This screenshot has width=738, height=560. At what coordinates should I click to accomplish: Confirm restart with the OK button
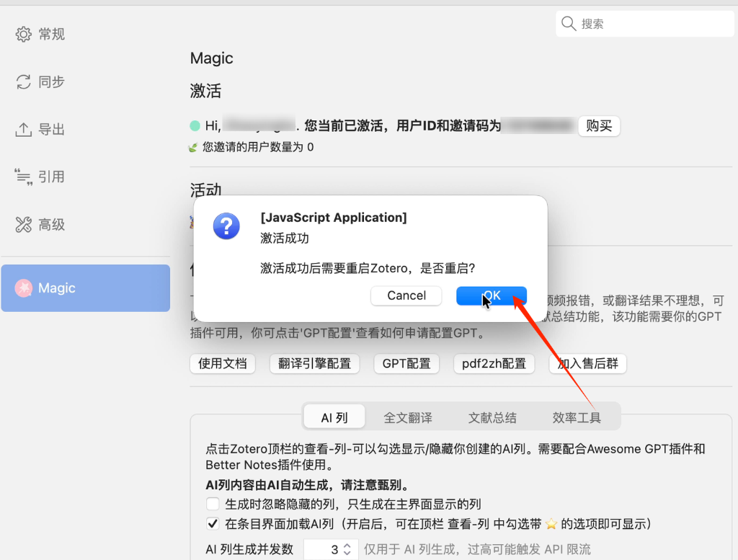492,295
